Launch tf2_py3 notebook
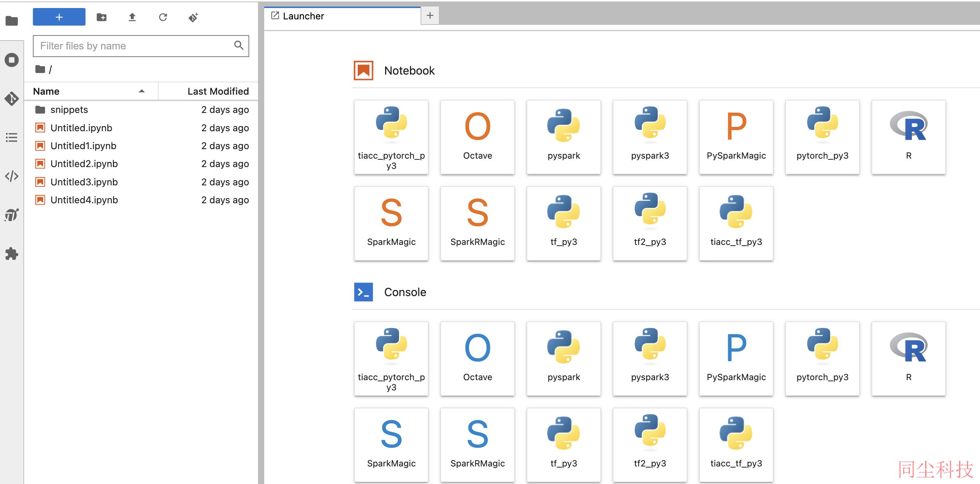The width and height of the screenshot is (980, 484). coord(650,223)
